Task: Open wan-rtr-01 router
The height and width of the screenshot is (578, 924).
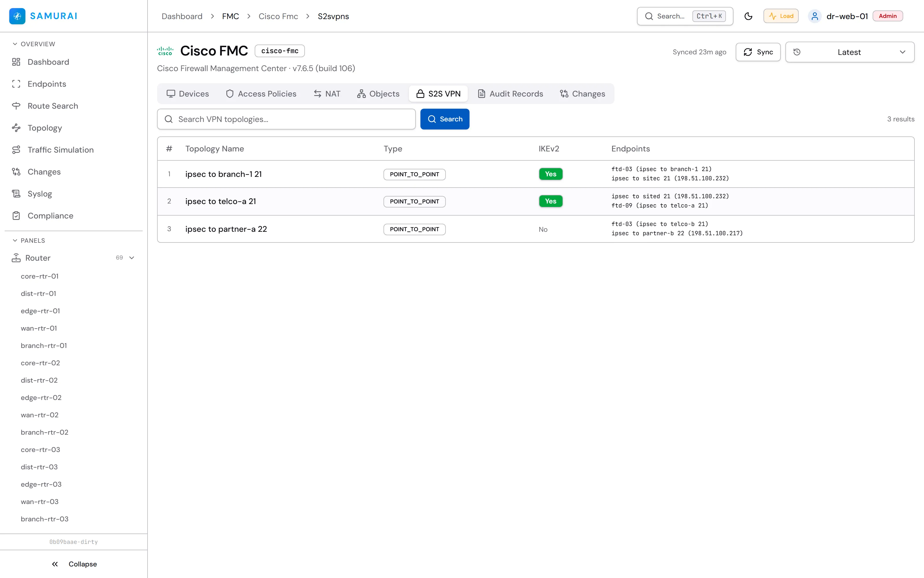Action: (x=39, y=328)
